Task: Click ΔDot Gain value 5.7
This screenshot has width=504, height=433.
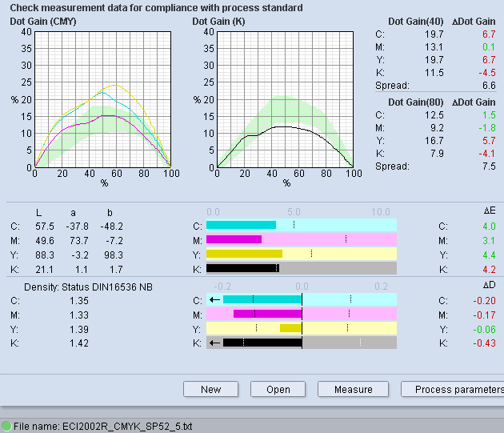Action: click(489, 141)
